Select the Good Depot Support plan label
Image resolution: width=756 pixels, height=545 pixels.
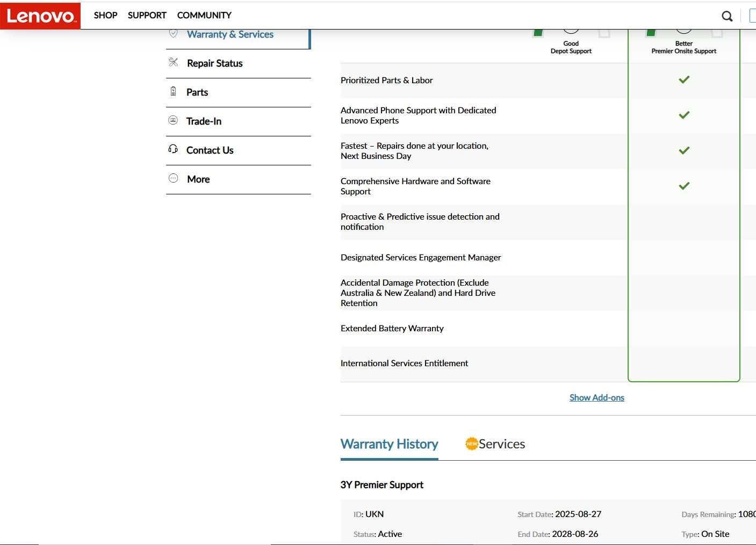tap(571, 47)
